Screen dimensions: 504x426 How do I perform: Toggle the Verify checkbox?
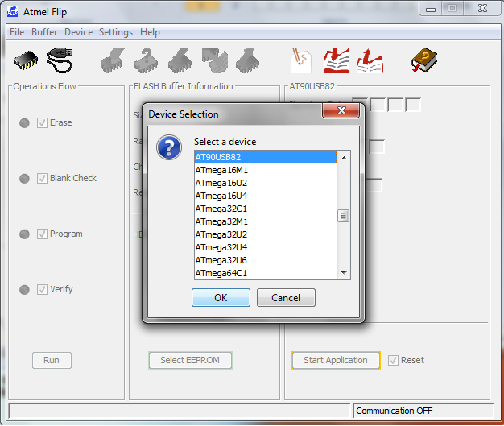coord(42,289)
